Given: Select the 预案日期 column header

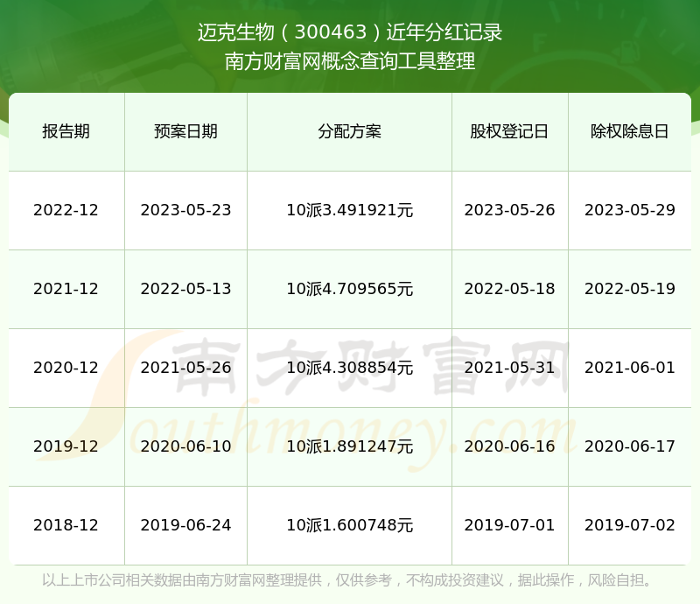Looking at the screenshot, I should point(185,131).
